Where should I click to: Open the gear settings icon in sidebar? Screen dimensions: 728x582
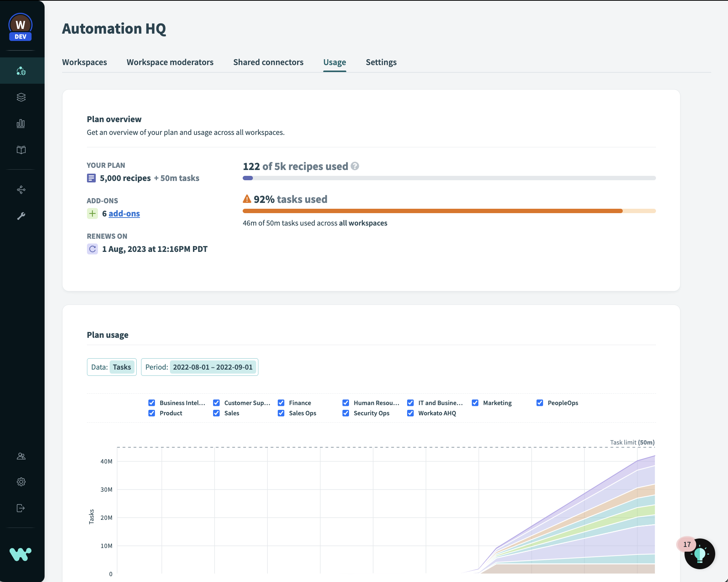[21, 482]
